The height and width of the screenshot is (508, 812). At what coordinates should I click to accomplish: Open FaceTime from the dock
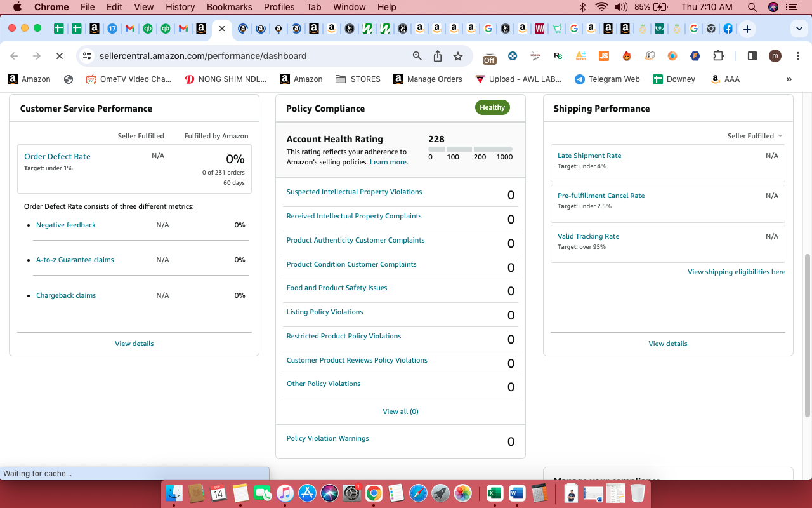click(x=263, y=493)
